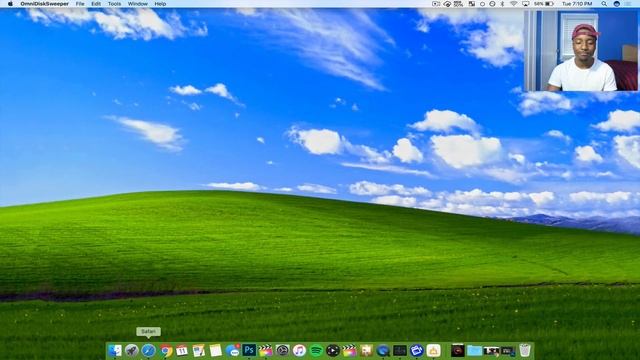Launch Photoshop Ps icon in Dock
640x360 pixels.
(x=249, y=350)
